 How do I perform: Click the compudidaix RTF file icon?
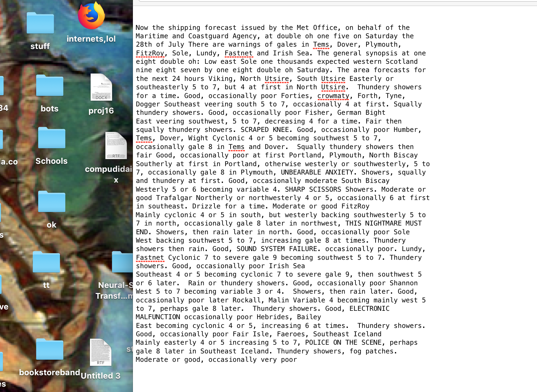tap(116, 146)
